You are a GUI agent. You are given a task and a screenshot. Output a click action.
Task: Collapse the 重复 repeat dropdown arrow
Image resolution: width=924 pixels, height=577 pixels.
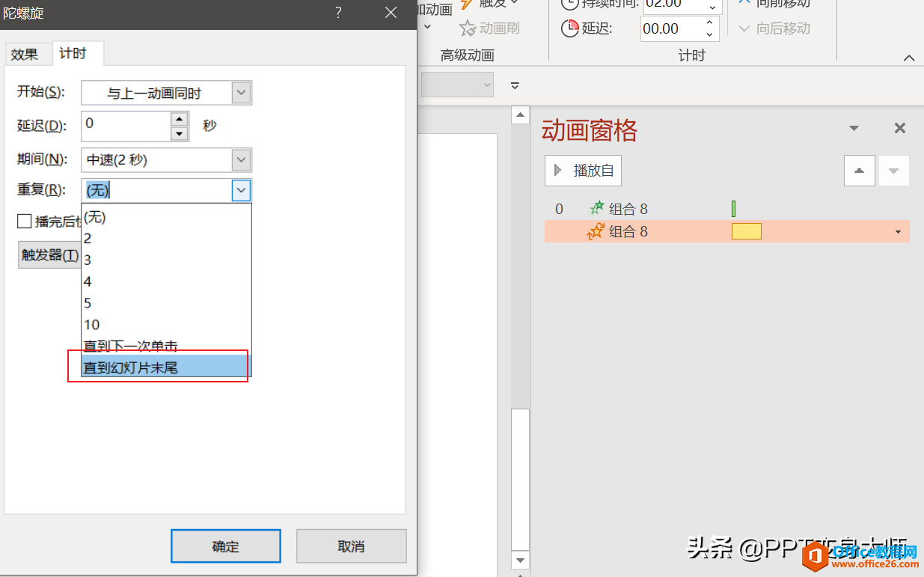coord(241,191)
